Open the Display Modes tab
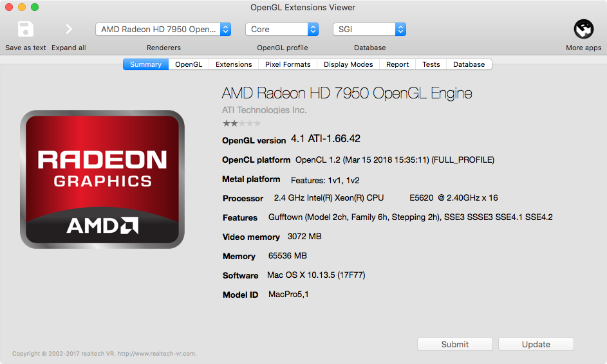This screenshot has width=607, height=364. 348,64
